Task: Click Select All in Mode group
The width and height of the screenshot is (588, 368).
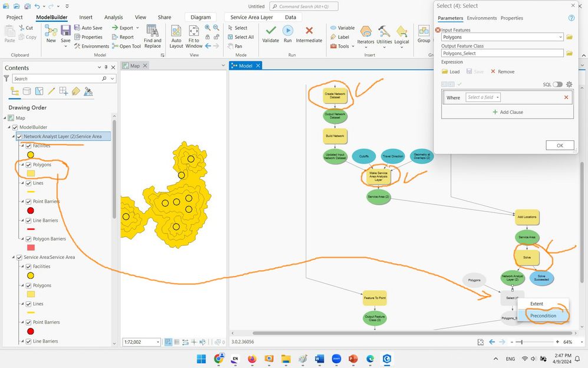Action: [x=241, y=37]
